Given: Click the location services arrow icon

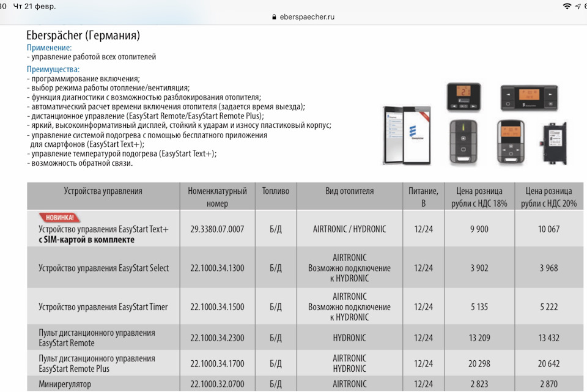Looking at the screenshot, I should click(x=577, y=6).
